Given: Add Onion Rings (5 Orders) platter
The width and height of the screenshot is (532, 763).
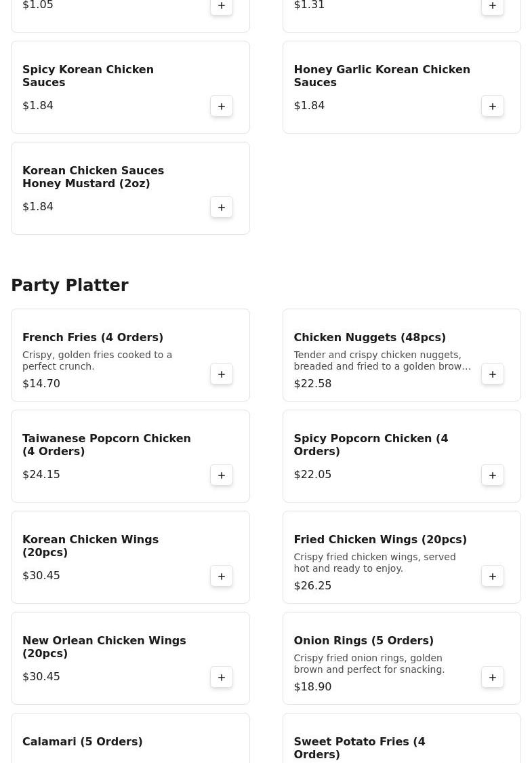Looking at the screenshot, I should (493, 677).
